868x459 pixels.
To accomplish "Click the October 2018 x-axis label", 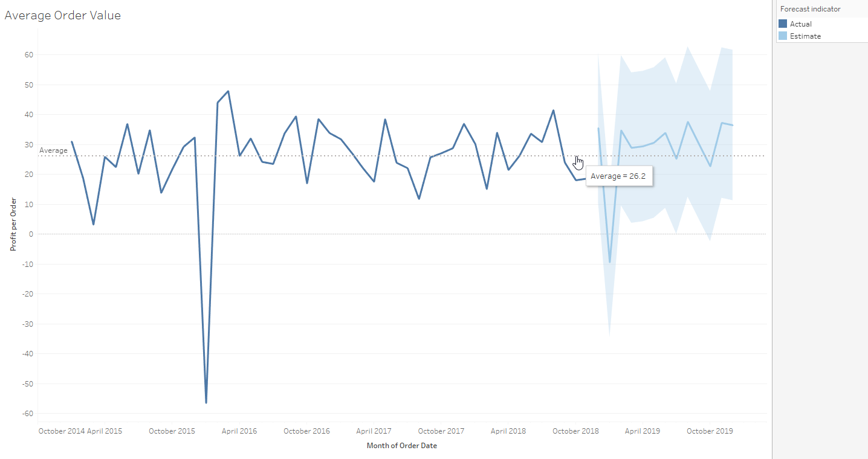I will 576,431.
